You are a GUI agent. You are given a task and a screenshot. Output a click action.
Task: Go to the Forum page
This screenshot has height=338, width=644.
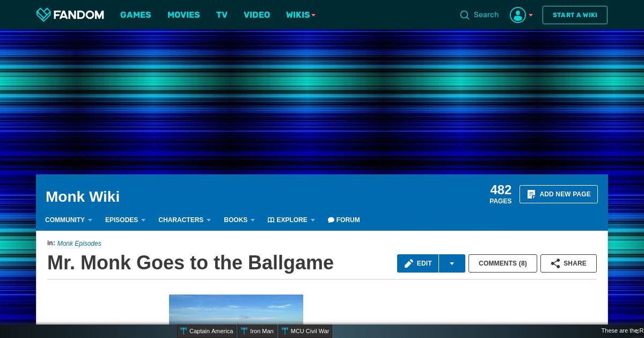tap(344, 220)
